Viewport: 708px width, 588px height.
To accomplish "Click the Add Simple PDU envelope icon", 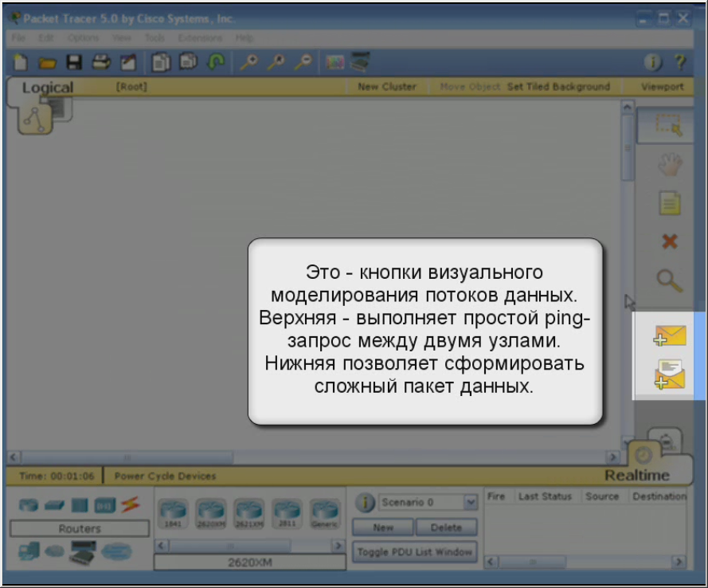I will coord(670,335).
